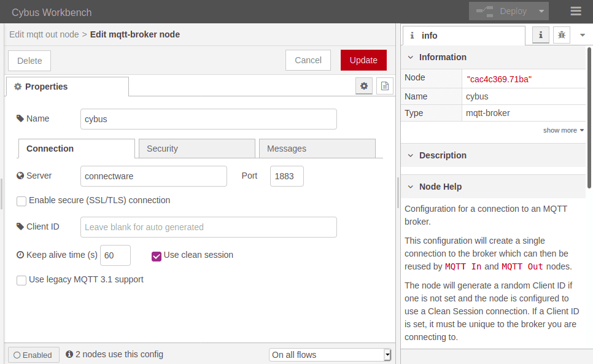Viewport: 593px width, 364px height.
Task: Enable Use legacy MQTT 3.1 support
Action: (21, 280)
